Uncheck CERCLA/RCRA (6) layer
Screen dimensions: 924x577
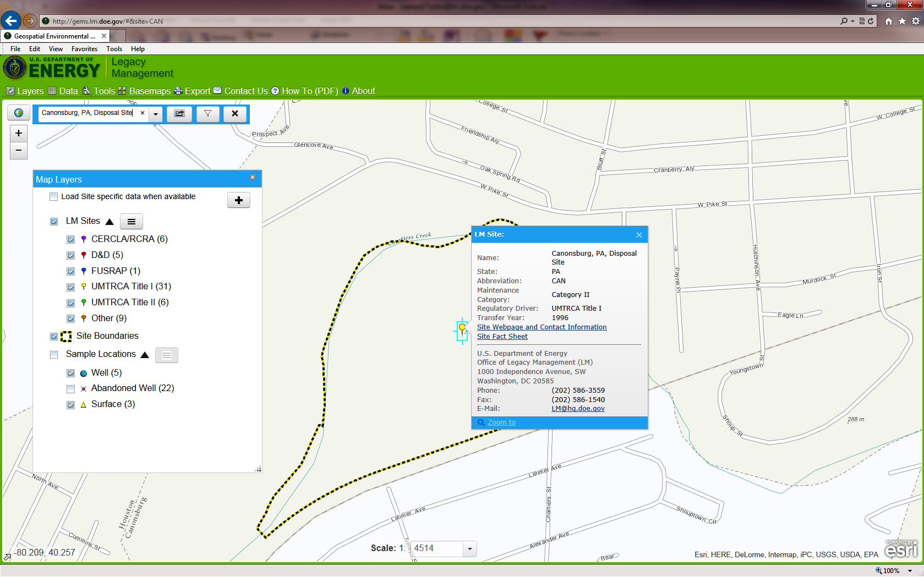(70, 239)
